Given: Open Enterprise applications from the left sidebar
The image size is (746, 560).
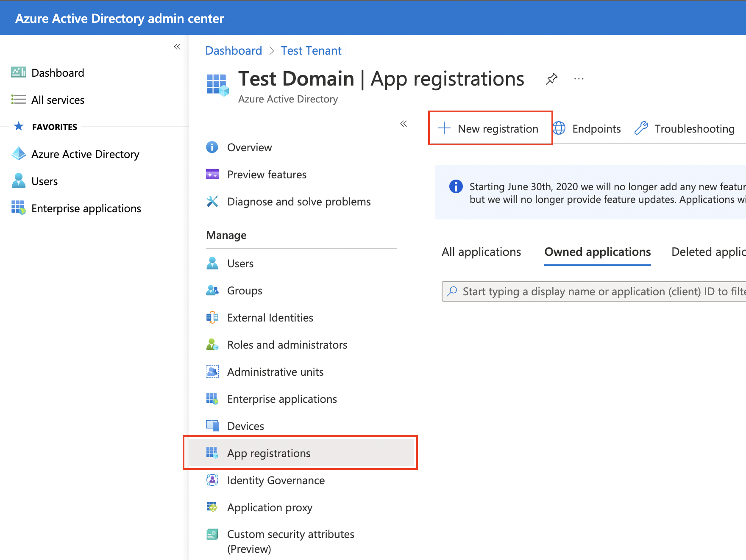Looking at the screenshot, I should click(x=86, y=208).
